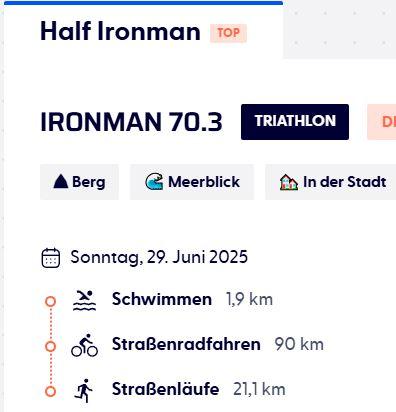Click the TOP badge
Screen dimensions: 396x412
coord(228,33)
